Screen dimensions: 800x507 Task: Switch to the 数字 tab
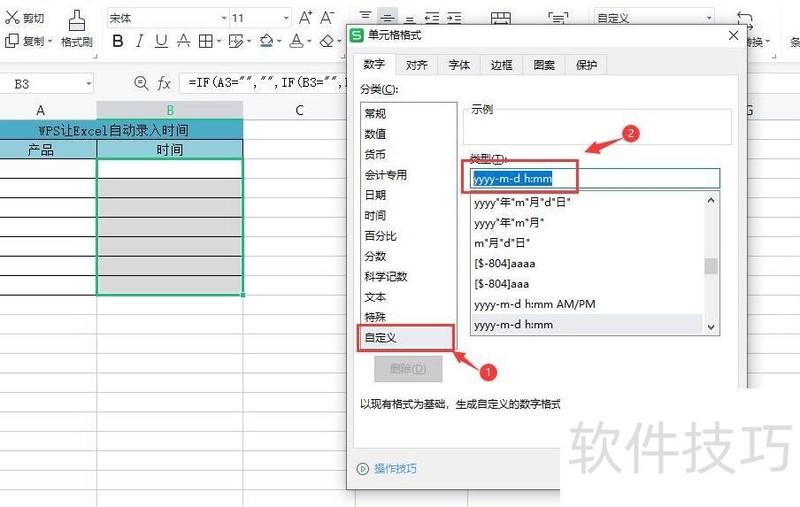click(x=374, y=64)
